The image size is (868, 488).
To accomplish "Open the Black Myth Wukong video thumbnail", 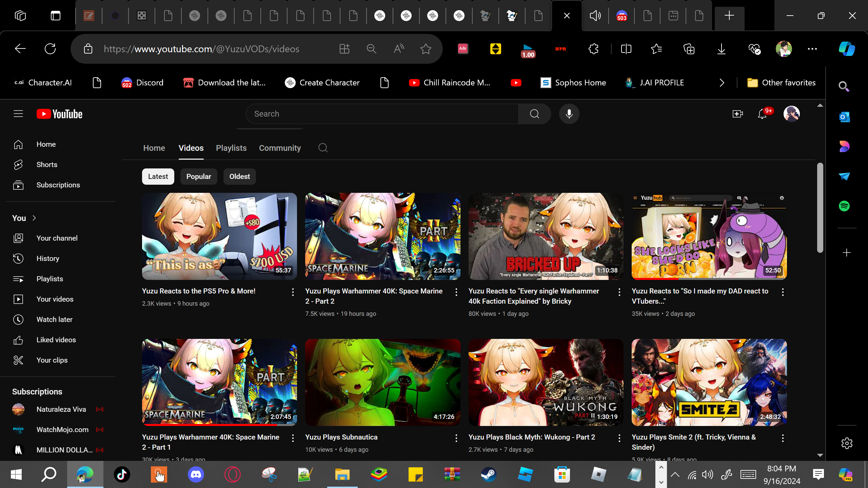I will (546, 382).
